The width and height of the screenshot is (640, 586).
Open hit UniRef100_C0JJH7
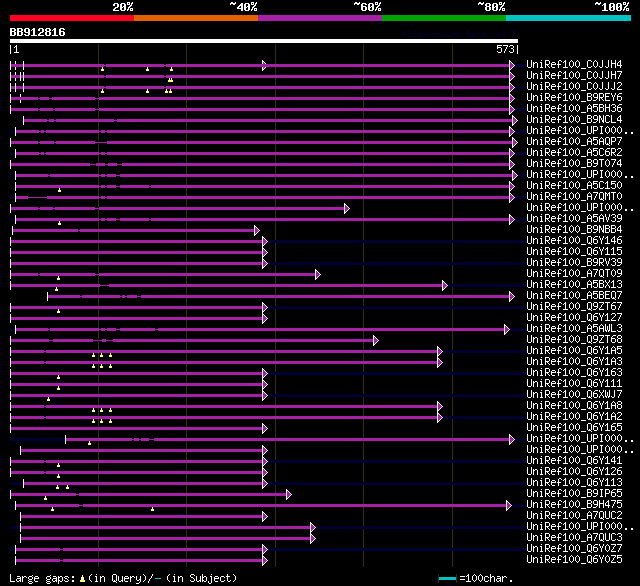pyautogui.click(x=574, y=75)
